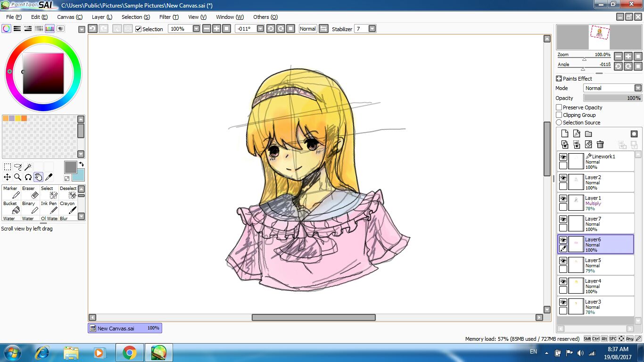The height and width of the screenshot is (362, 644).
Task: Select the New Canvas.sai document tab
Action: pyautogui.click(x=125, y=328)
